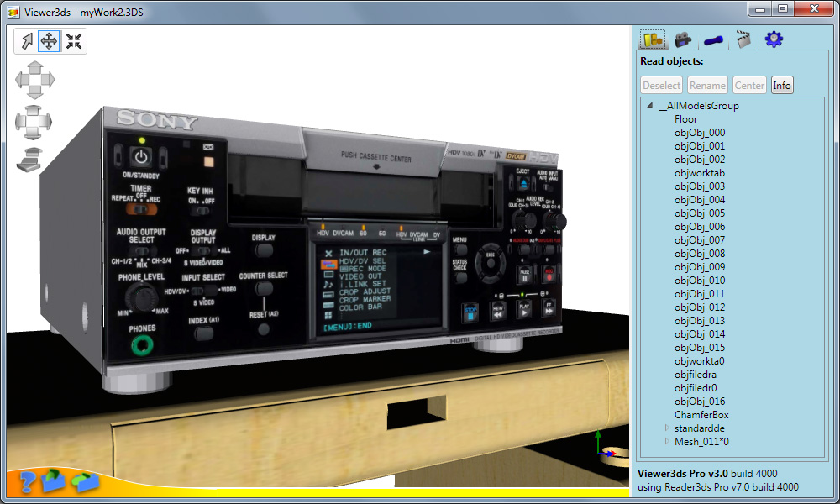Select the Mesh_011*0 item label
The width and height of the screenshot is (840, 504).
[x=701, y=441]
